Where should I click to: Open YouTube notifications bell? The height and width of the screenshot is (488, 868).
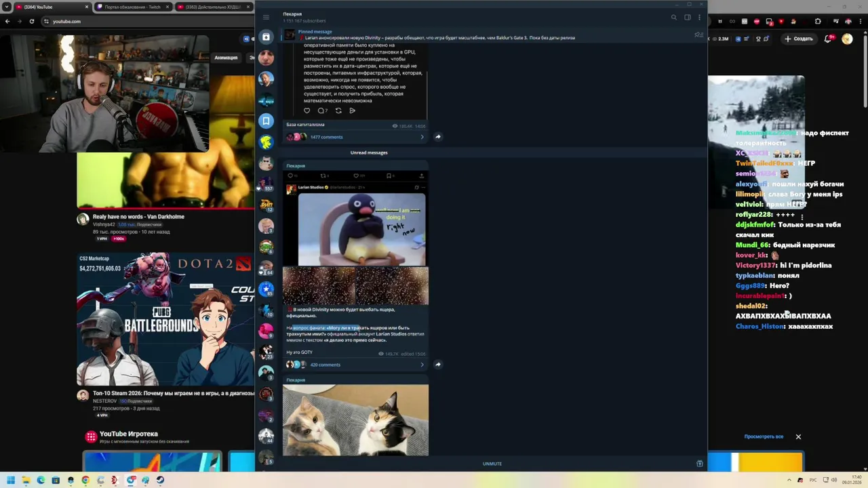[828, 39]
